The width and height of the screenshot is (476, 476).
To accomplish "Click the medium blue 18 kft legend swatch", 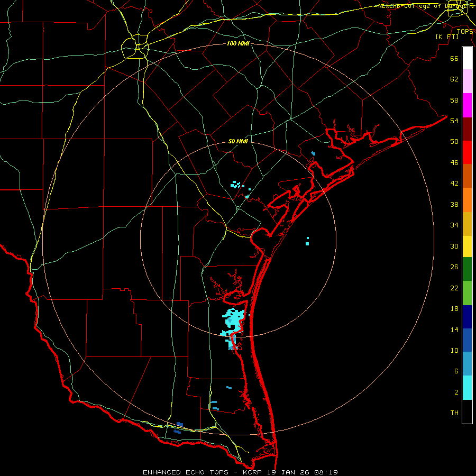I will tap(467, 340).
